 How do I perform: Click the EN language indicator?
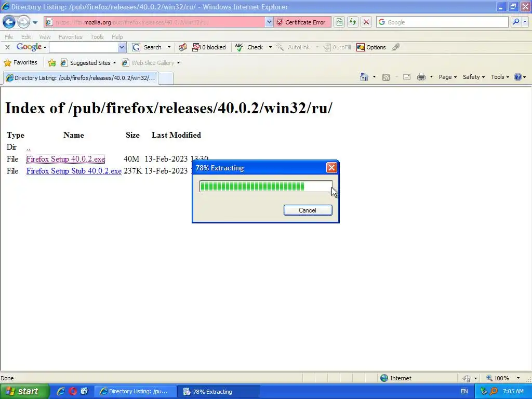464,391
